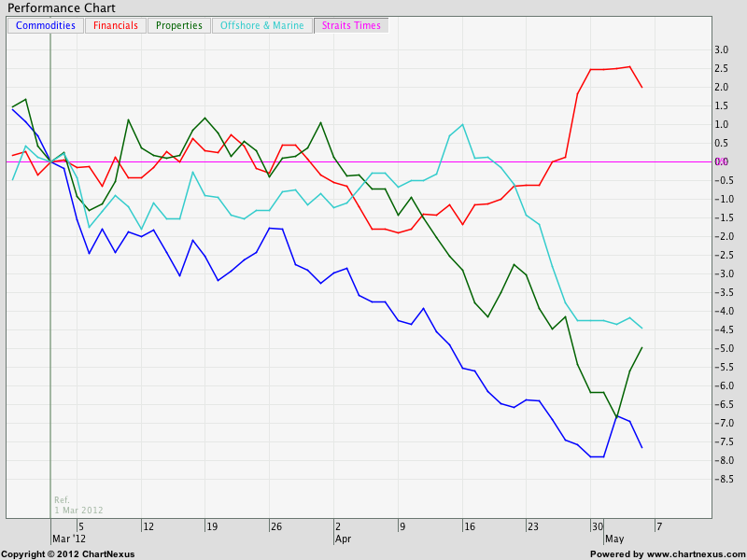
Task: Click the date label 23 on the x-axis
Action: pos(533,526)
